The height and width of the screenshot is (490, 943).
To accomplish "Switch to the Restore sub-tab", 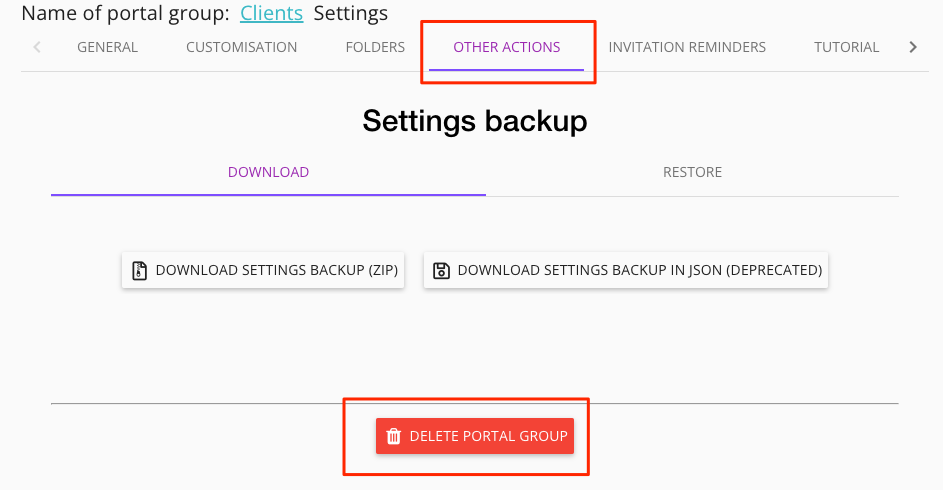I will 692,172.
